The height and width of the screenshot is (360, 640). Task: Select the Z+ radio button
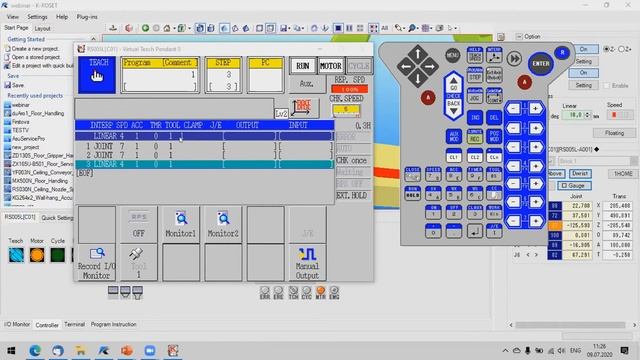click(x=622, y=49)
